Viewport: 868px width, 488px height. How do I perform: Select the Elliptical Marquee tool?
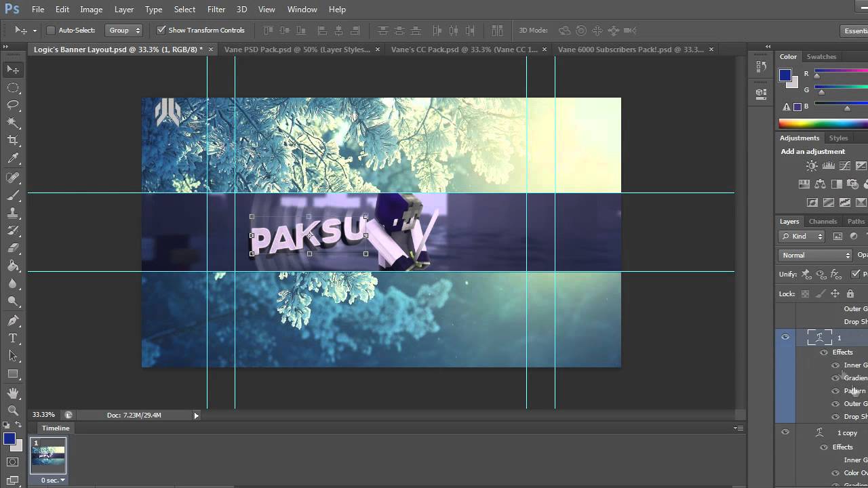point(13,87)
